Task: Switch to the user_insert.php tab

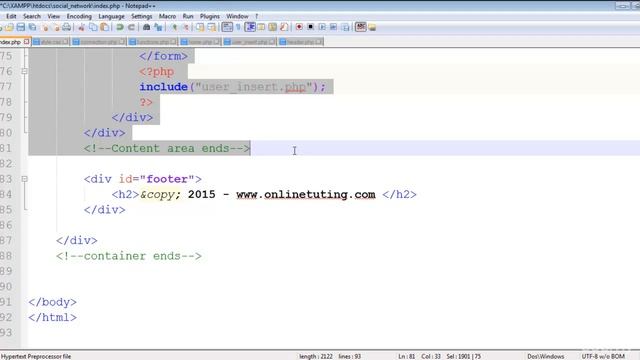Action: pyautogui.click(x=249, y=42)
